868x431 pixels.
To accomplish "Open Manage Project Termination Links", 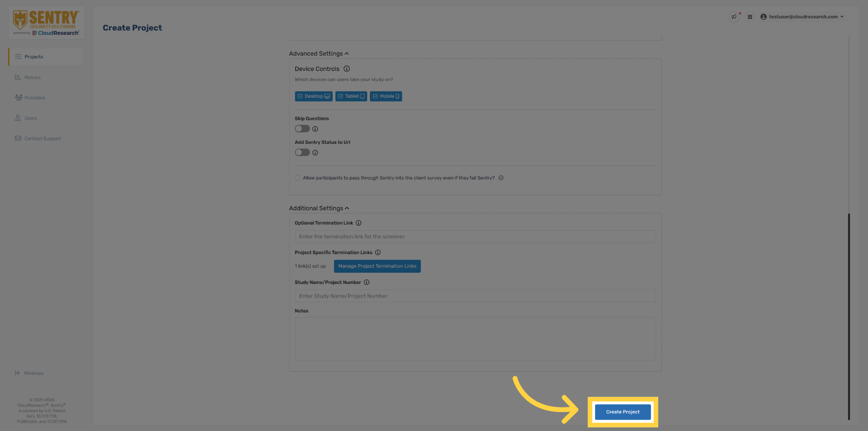I will tap(377, 266).
